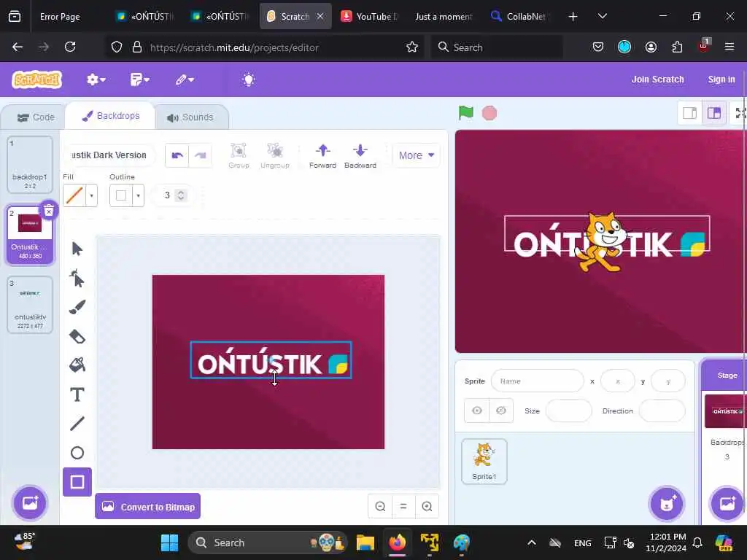Image resolution: width=747 pixels, height=560 pixels.
Task: Open the Settings gear menu
Action: coord(96,79)
